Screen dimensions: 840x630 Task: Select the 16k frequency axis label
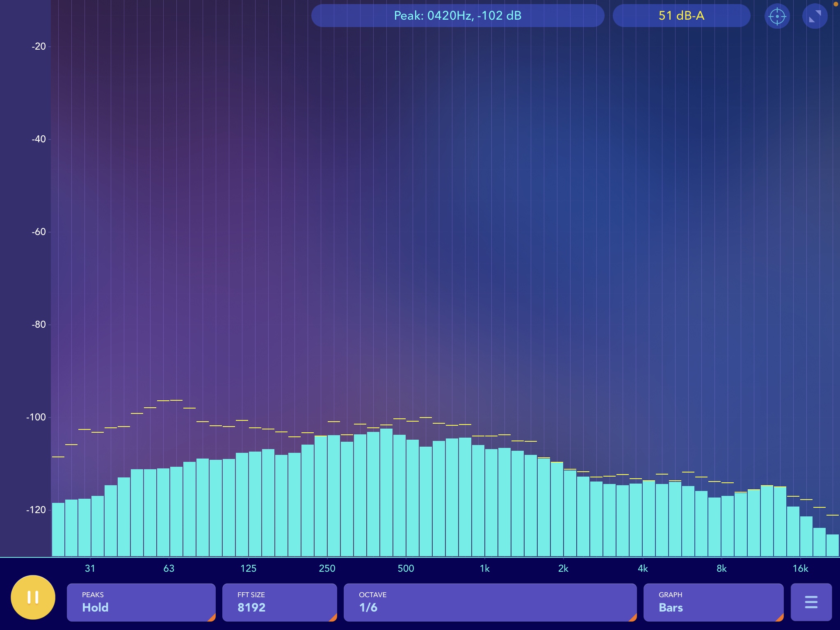[x=800, y=568]
